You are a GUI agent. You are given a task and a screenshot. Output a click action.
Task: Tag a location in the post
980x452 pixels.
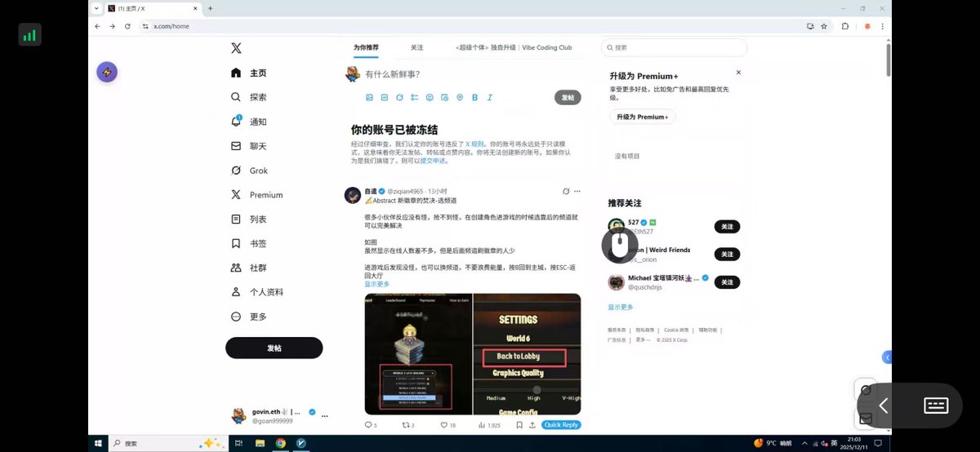click(460, 97)
